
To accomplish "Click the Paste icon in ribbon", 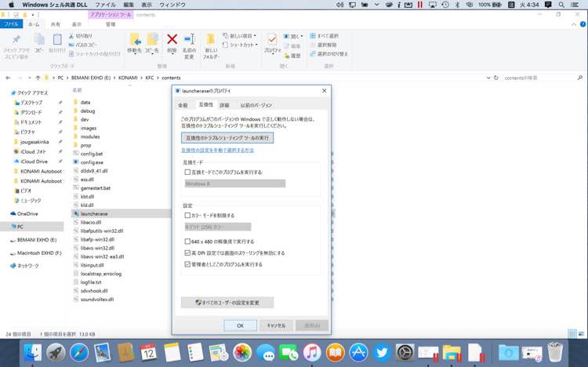I will pos(57,39).
